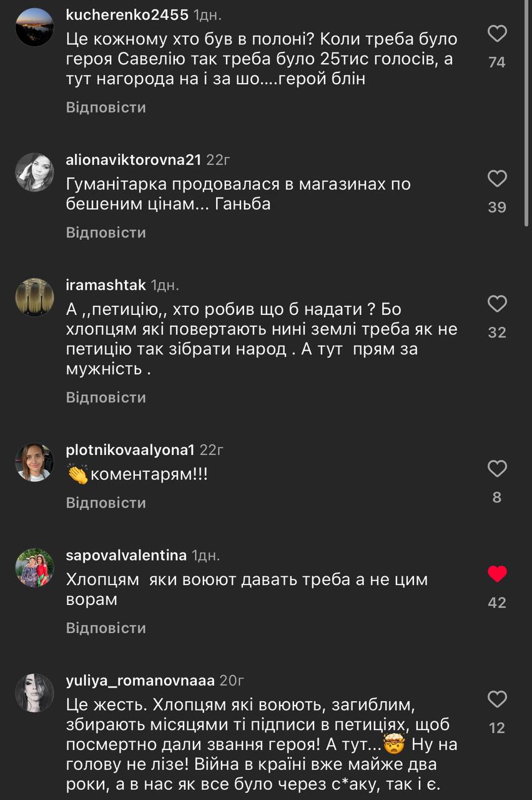Tap sapovalvalentina's profile picture

pyautogui.click(x=34, y=567)
